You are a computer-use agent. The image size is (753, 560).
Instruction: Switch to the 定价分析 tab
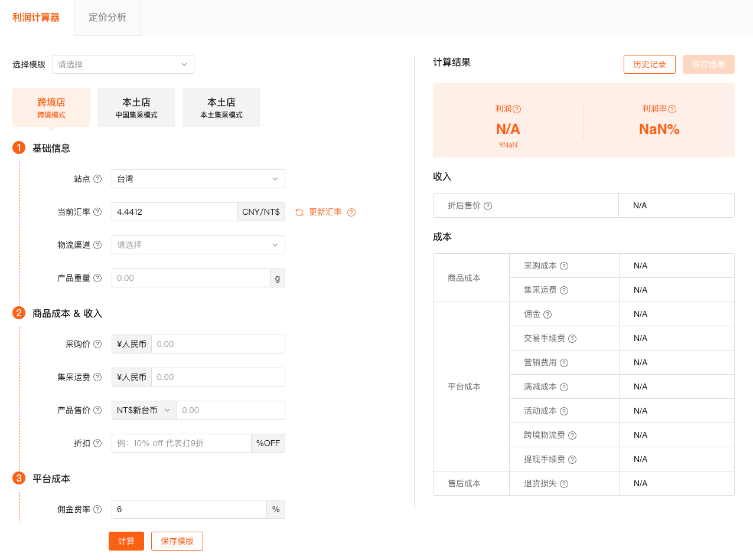(107, 18)
